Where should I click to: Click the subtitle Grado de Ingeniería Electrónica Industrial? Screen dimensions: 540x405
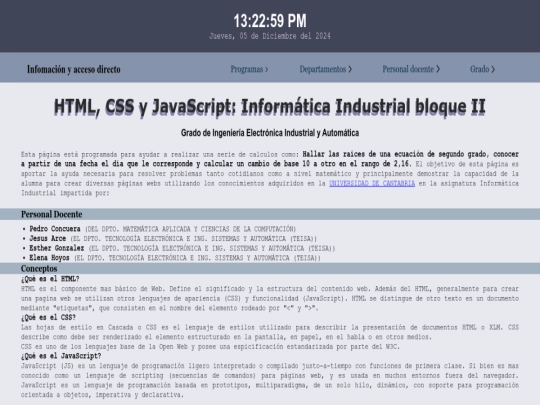click(270, 133)
